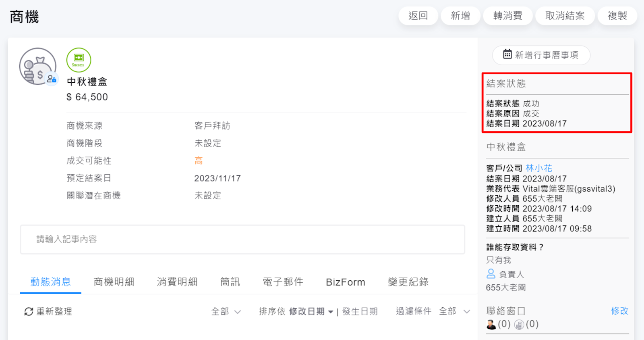Click the contact person icon under 聯絡窗口
The height and width of the screenshot is (340, 644).
(491, 324)
